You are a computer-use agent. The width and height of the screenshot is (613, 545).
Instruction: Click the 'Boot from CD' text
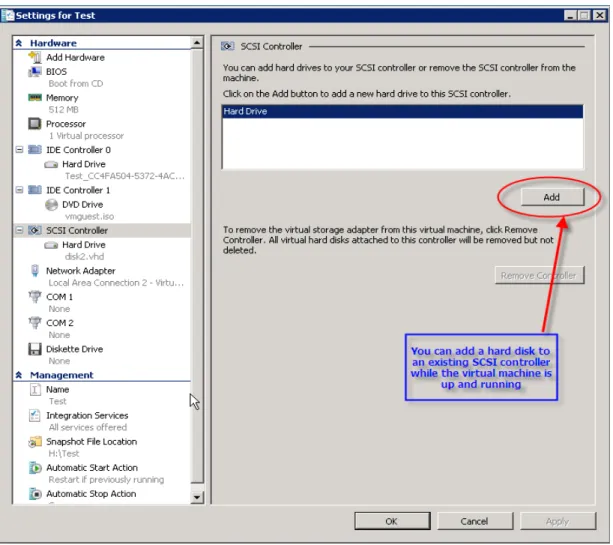(76, 84)
